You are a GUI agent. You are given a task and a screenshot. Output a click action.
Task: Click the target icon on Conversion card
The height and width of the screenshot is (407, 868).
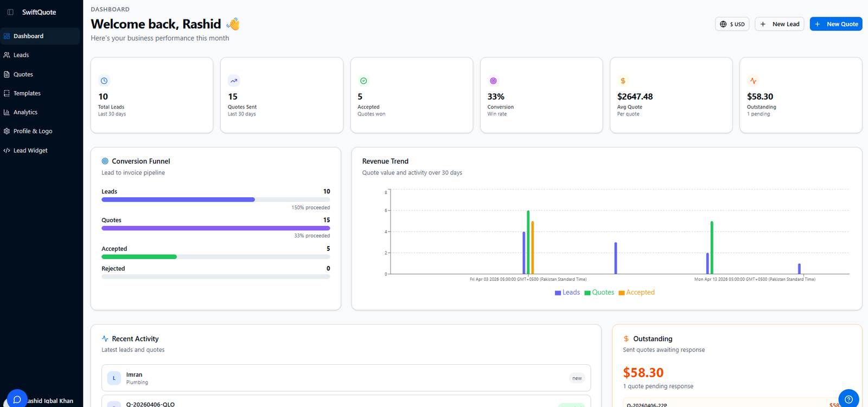click(x=493, y=81)
